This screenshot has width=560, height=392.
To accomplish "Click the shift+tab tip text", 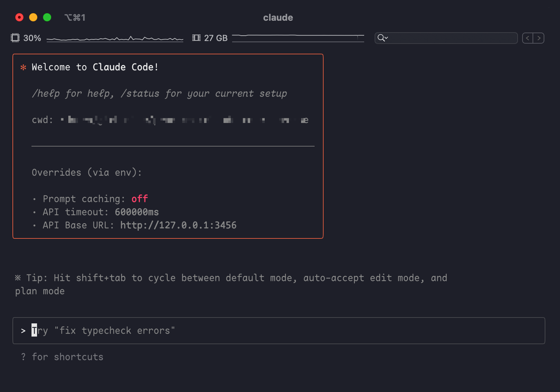I will pyautogui.click(x=231, y=285).
